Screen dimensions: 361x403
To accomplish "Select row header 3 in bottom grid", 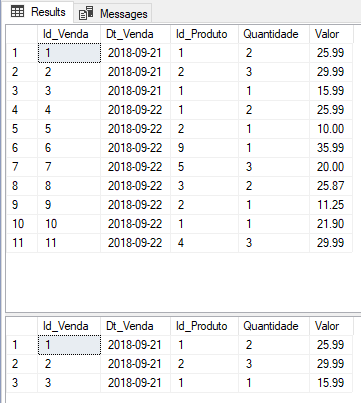I will click(22, 383).
